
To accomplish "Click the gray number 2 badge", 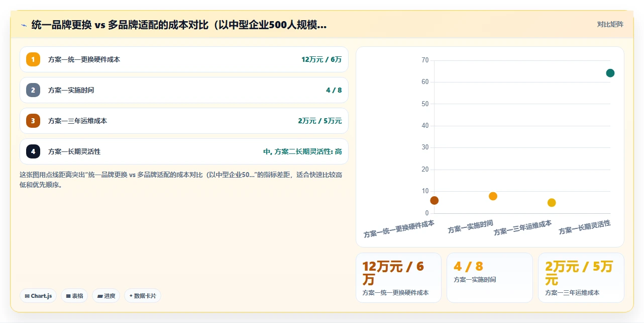I will click(33, 90).
